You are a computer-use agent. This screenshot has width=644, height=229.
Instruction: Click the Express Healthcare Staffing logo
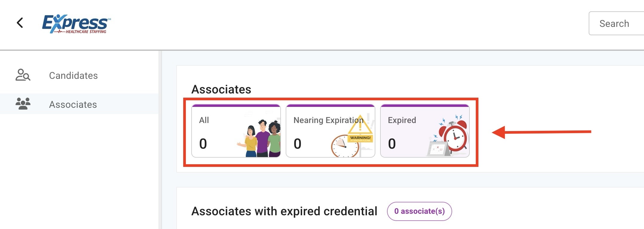click(x=77, y=24)
